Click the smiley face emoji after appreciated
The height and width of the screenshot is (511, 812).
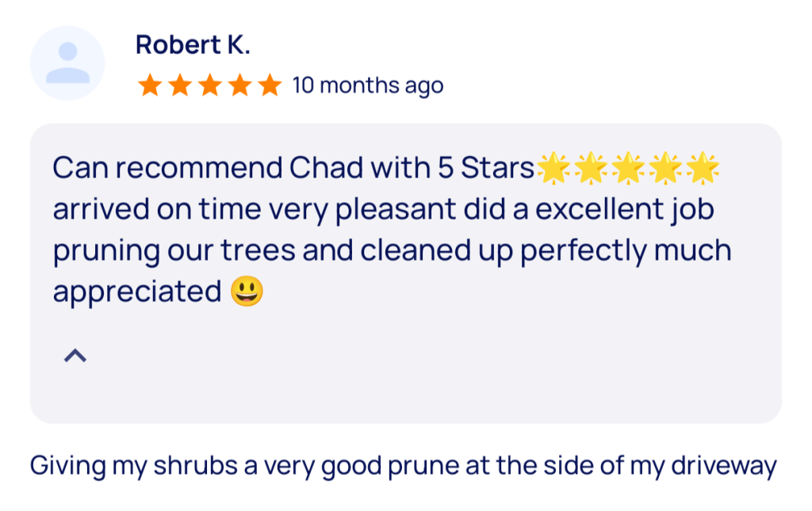[x=246, y=292]
